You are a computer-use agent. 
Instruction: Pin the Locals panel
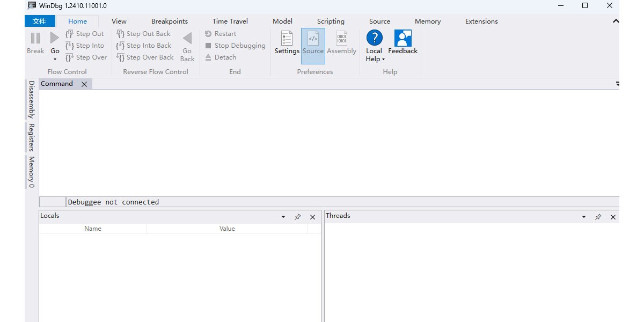[298, 217]
